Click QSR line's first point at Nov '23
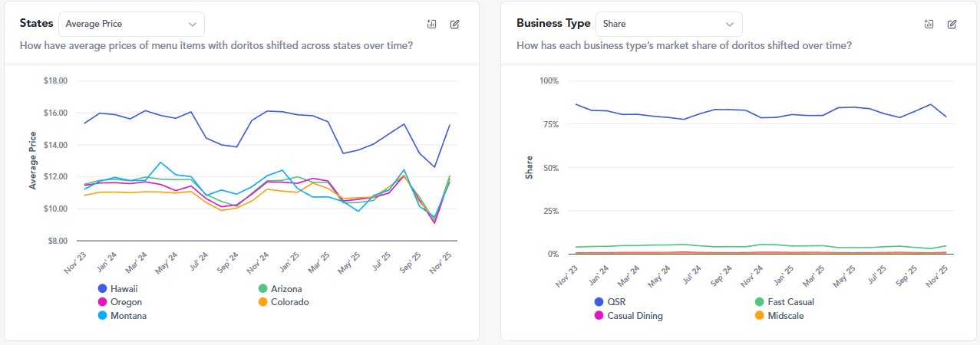 (x=576, y=104)
